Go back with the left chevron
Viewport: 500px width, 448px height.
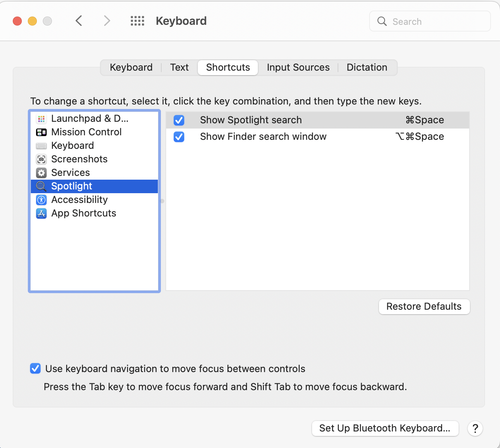click(79, 21)
